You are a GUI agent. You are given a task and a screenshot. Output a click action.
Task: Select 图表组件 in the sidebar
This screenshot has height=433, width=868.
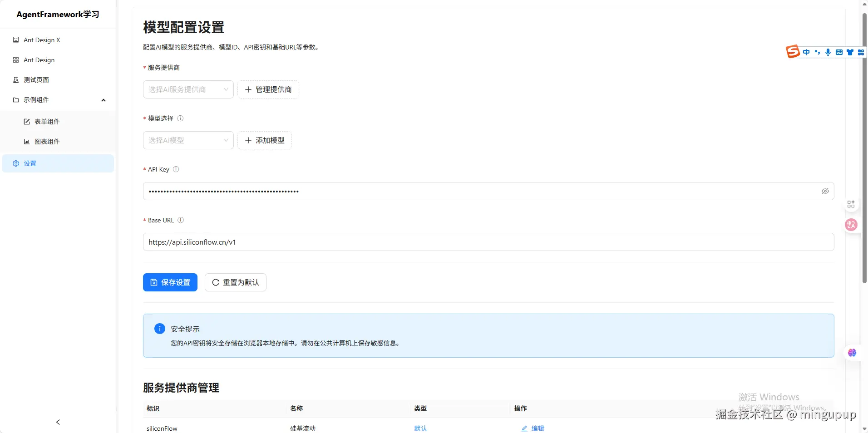pos(47,142)
